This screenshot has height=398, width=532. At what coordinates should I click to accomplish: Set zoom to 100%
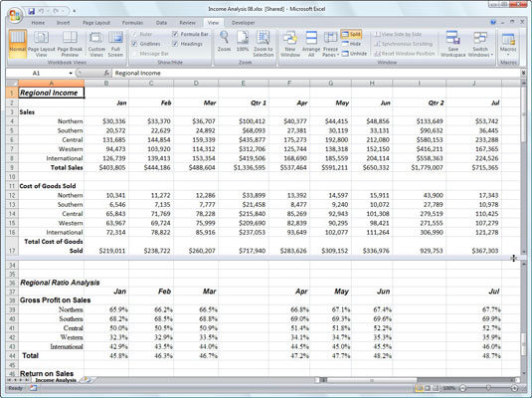coord(243,42)
